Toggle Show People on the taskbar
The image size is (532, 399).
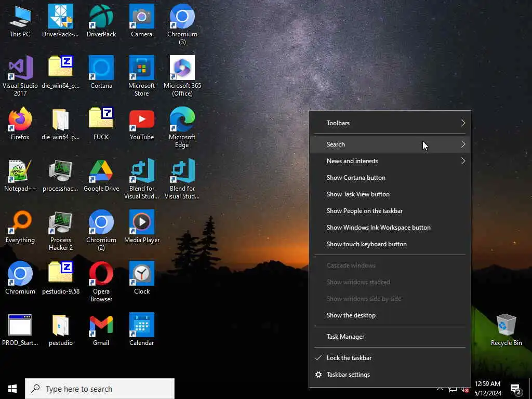[x=390, y=211]
